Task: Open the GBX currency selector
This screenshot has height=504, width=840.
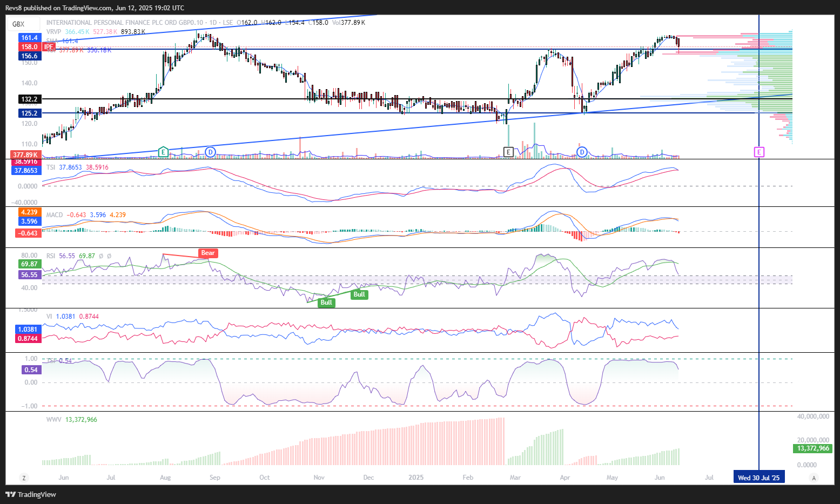Action: 24,24
